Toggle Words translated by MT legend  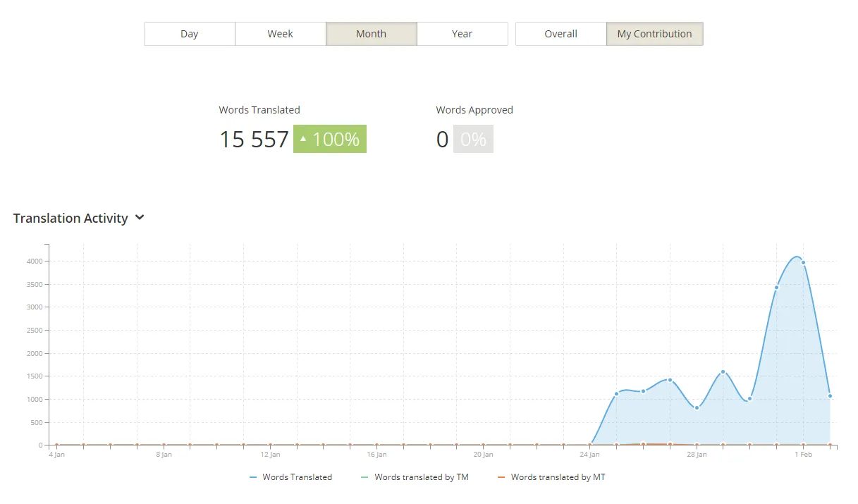pos(558,477)
